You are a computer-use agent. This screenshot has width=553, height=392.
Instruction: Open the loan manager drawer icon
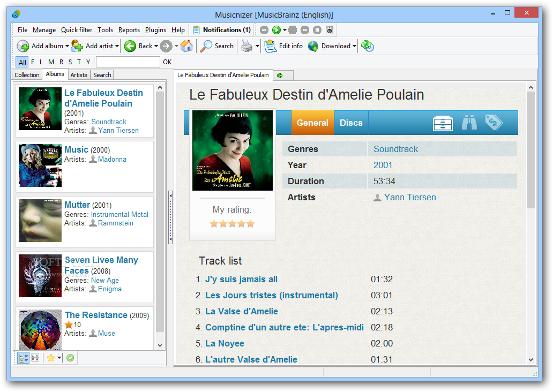[x=443, y=123]
